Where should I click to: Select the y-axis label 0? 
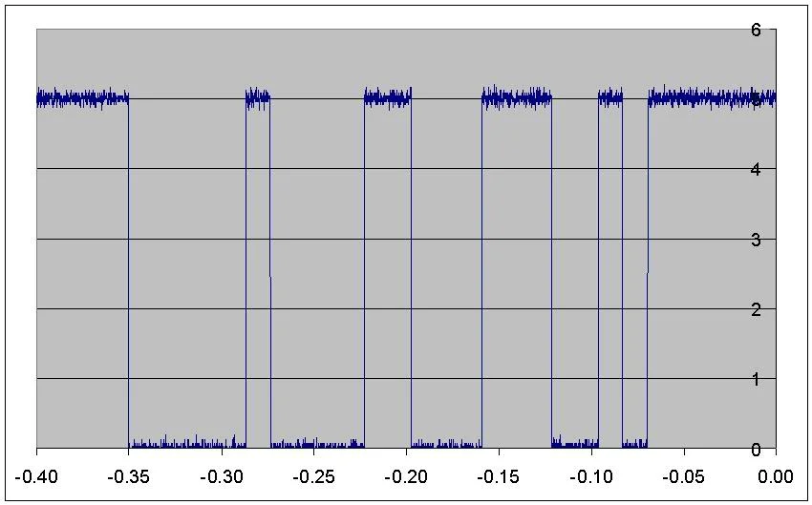[x=756, y=449]
